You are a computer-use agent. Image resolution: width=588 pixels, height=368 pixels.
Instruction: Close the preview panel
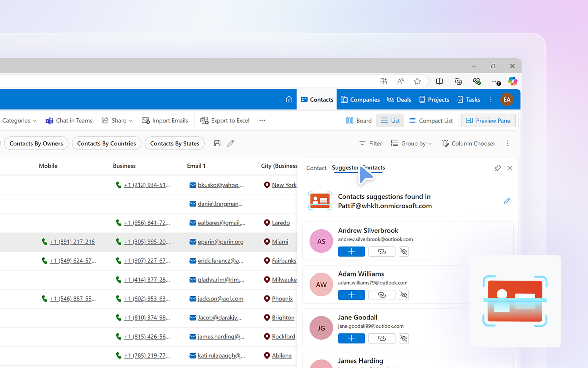(510, 168)
